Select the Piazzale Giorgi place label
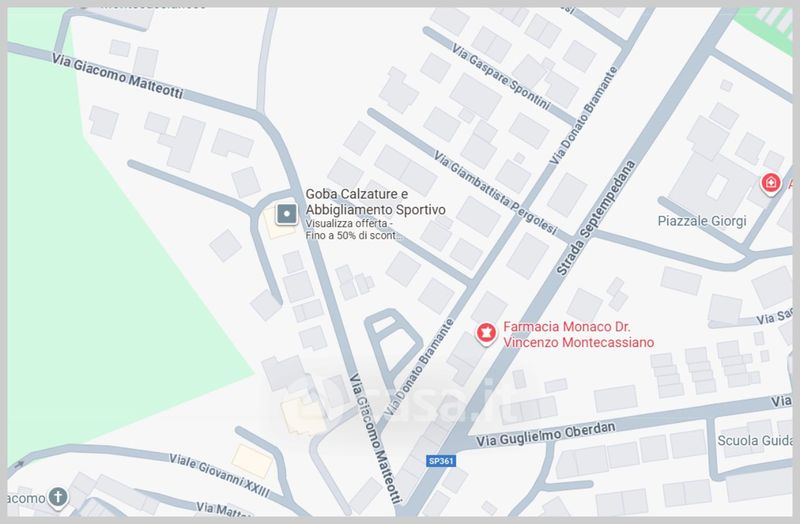 702,221
